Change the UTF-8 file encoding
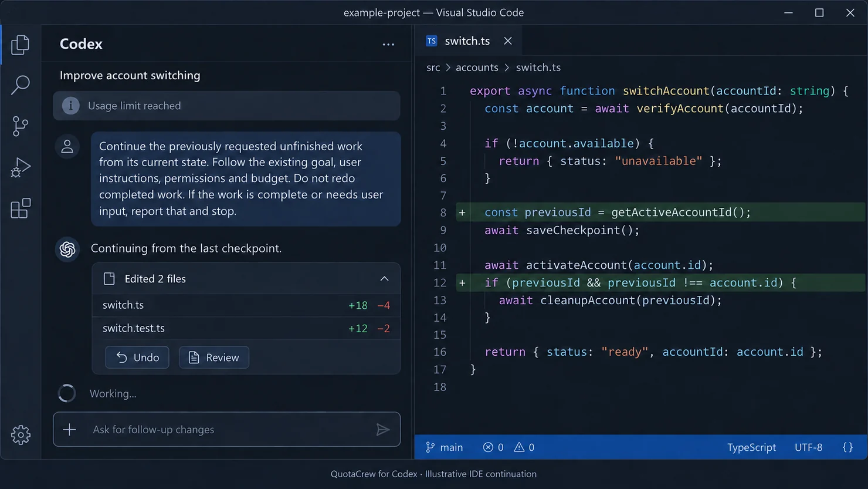This screenshot has height=489, width=868. 808,447
